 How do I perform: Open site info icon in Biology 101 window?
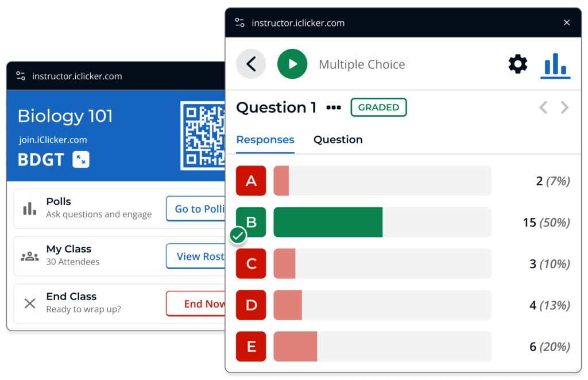tap(21, 76)
